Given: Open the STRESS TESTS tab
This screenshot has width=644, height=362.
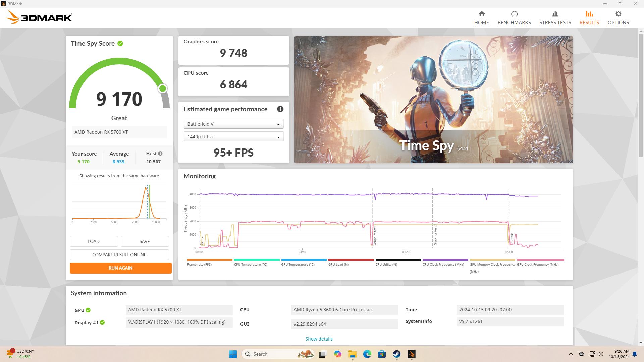Looking at the screenshot, I should pyautogui.click(x=555, y=18).
